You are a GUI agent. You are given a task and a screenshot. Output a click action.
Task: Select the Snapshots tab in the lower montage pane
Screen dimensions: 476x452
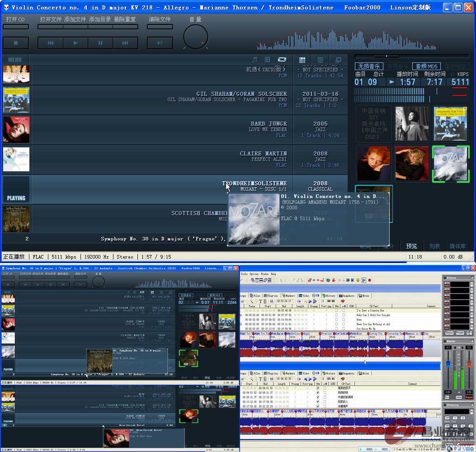347,373
